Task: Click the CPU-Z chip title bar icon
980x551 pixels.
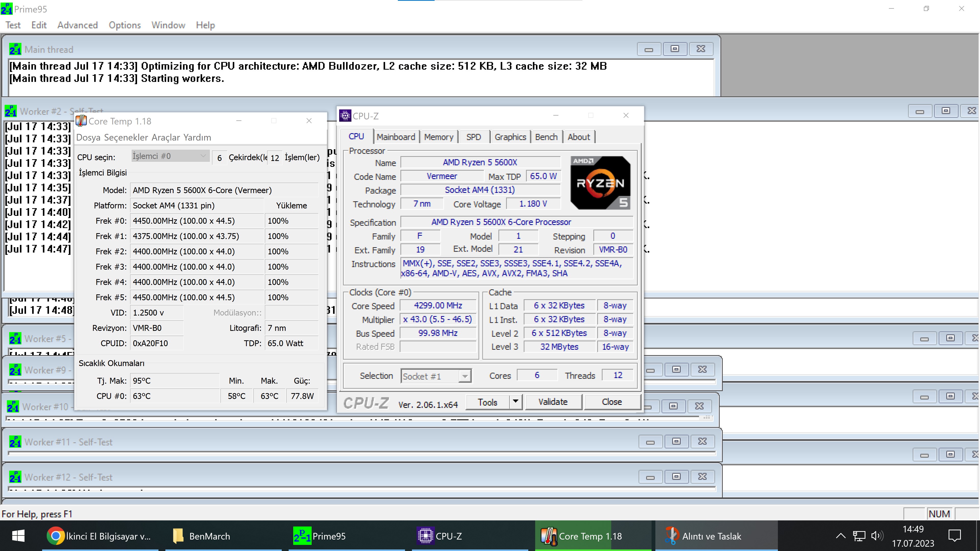Action: (x=345, y=116)
